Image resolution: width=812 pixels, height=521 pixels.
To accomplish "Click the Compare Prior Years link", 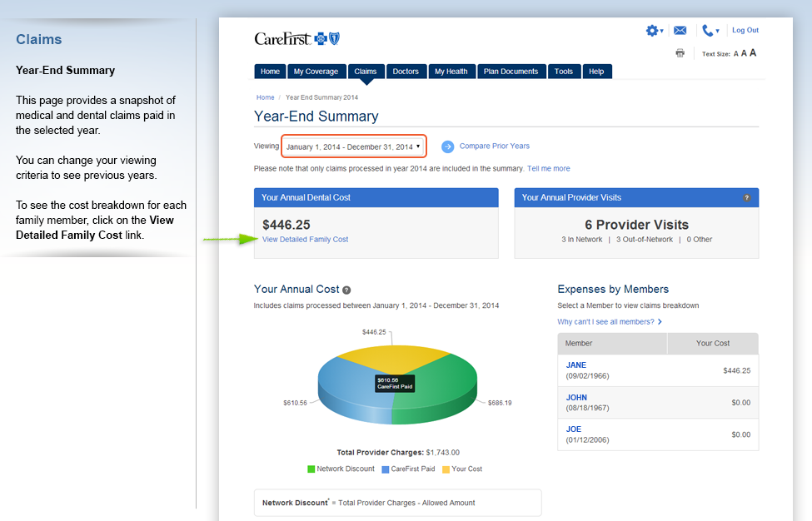I will [495, 146].
